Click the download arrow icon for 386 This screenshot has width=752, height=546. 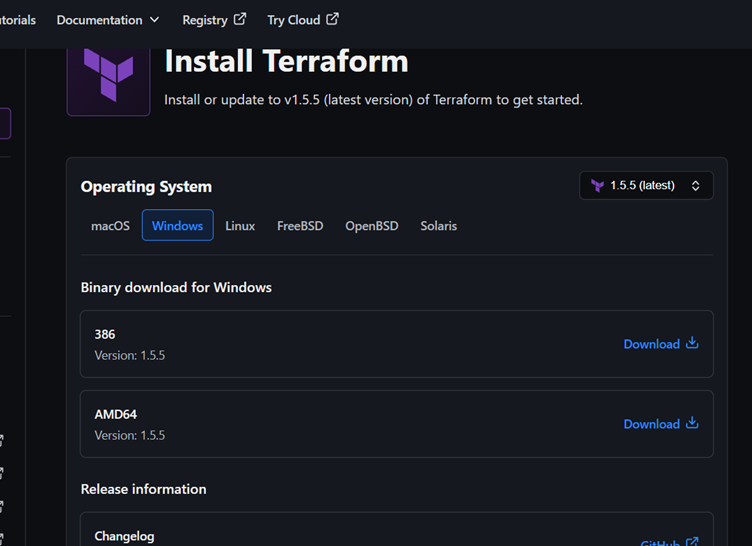(692, 343)
